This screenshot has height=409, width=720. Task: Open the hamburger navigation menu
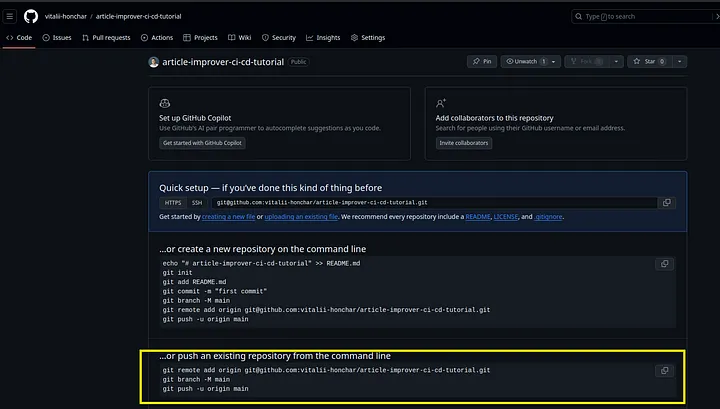click(x=10, y=17)
